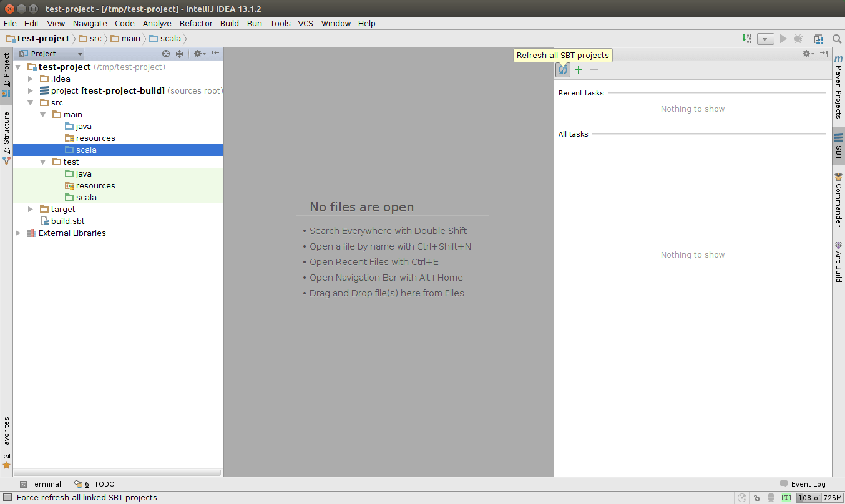Click the External Libraries library icon

(x=32, y=233)
